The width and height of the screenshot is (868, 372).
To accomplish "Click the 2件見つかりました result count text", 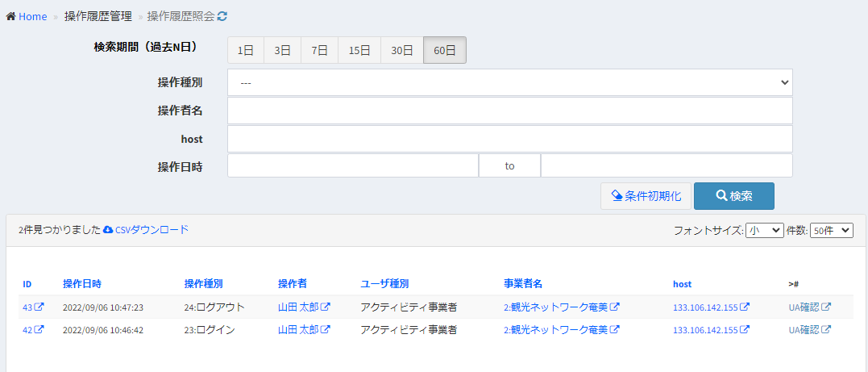I will tap(59, 230).
